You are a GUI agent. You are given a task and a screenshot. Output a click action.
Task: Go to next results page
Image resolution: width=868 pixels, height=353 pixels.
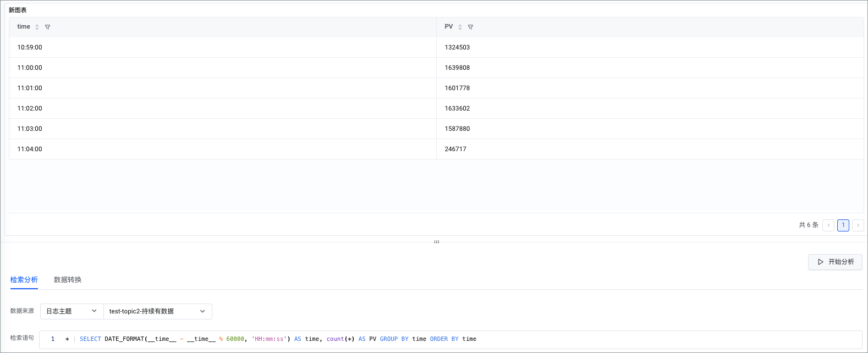[858, 225]
